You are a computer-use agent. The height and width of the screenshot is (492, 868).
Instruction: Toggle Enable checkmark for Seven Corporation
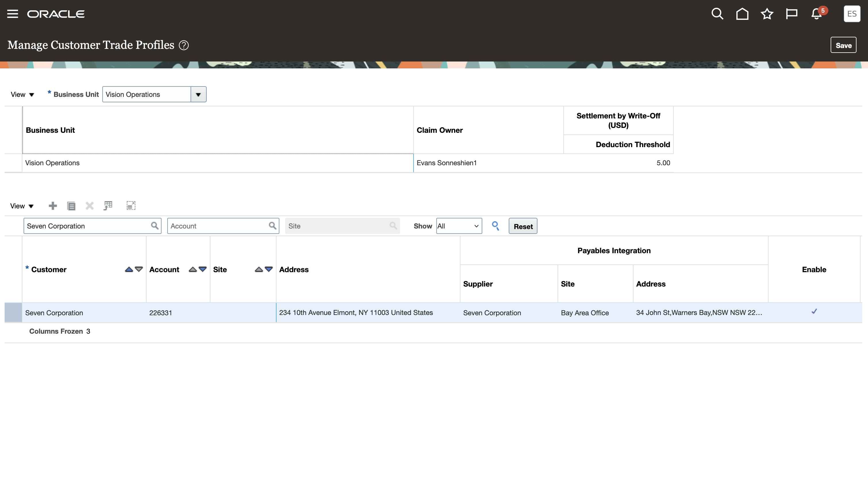point(814,312)
